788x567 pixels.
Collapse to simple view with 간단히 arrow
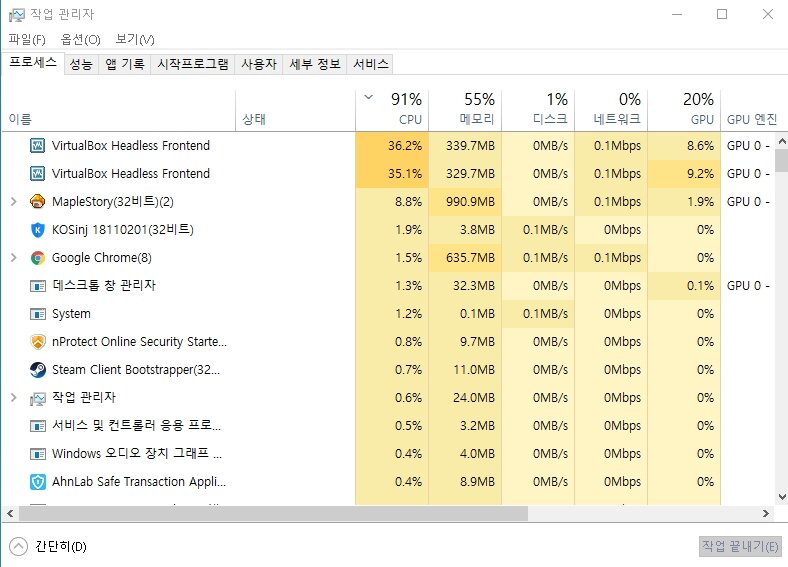coord(19,547)
